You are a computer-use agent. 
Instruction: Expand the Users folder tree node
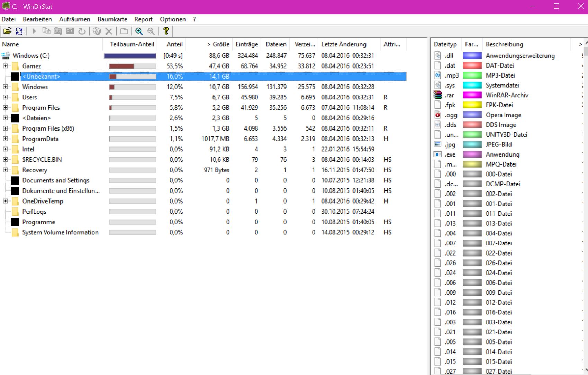(x=5, y=97)
